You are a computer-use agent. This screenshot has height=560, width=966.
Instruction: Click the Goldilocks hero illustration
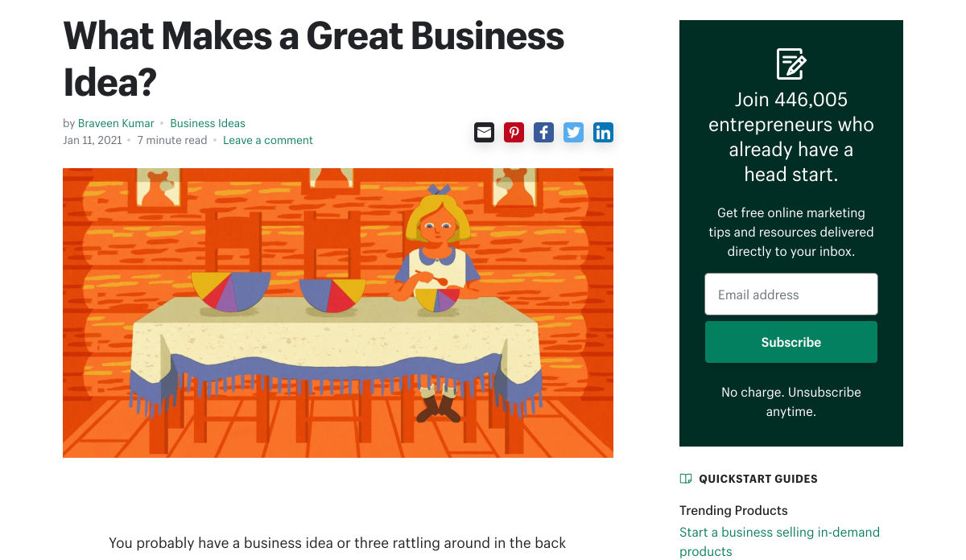pyautogui.click(x=338, y=313)
